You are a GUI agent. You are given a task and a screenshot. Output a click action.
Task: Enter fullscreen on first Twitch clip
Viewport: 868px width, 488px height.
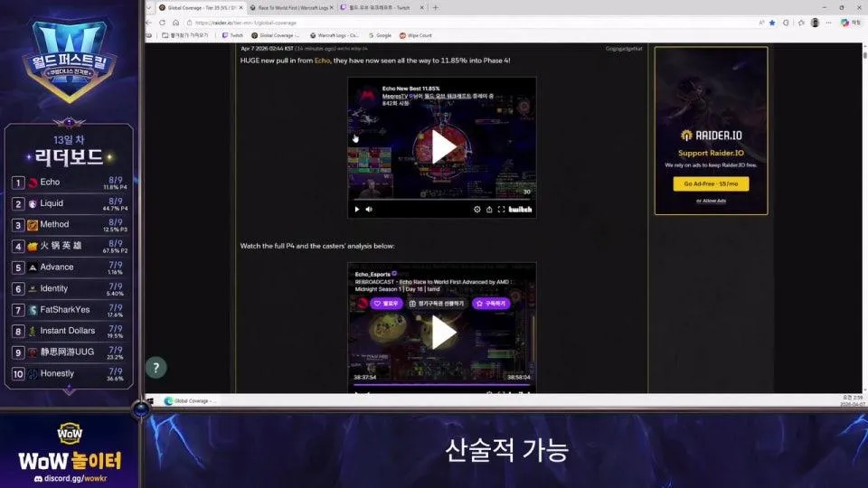501,209
